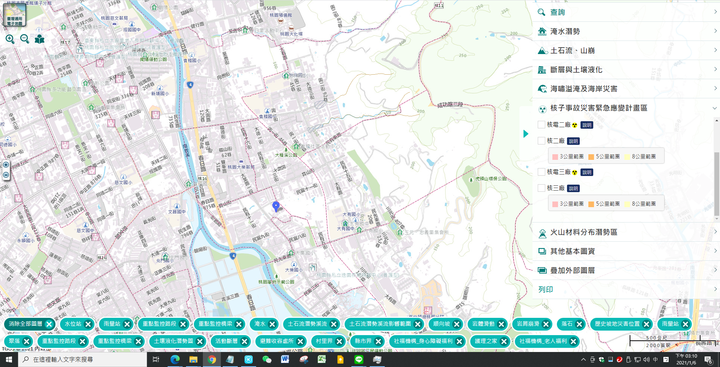Image resolution: width=720 pixels, height=367 pixels.
Task: Click the zoom out magnifier icon
Action: (24, 39)
